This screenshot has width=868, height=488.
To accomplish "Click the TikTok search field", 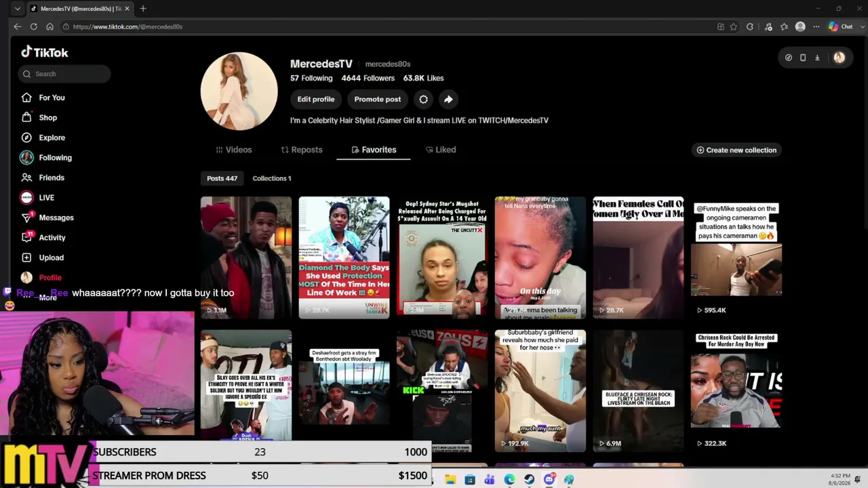I will 64,74.
